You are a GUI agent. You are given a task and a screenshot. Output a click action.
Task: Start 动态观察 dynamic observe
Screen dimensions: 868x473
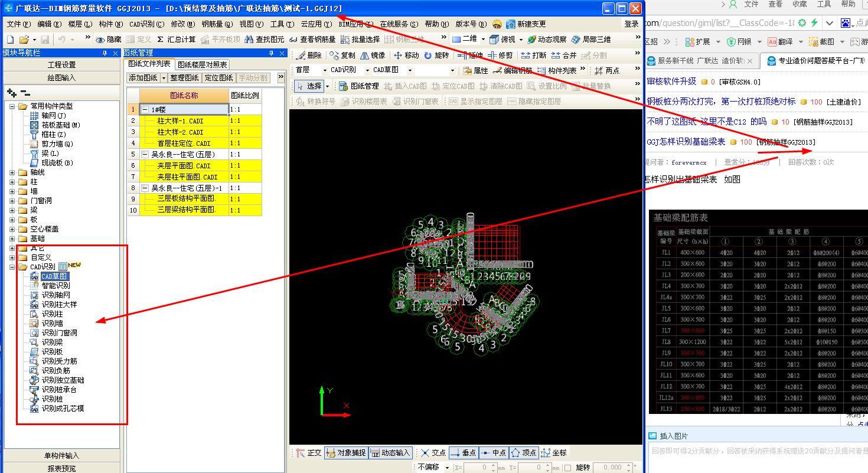pyautogui.click(x=547, y=40)
